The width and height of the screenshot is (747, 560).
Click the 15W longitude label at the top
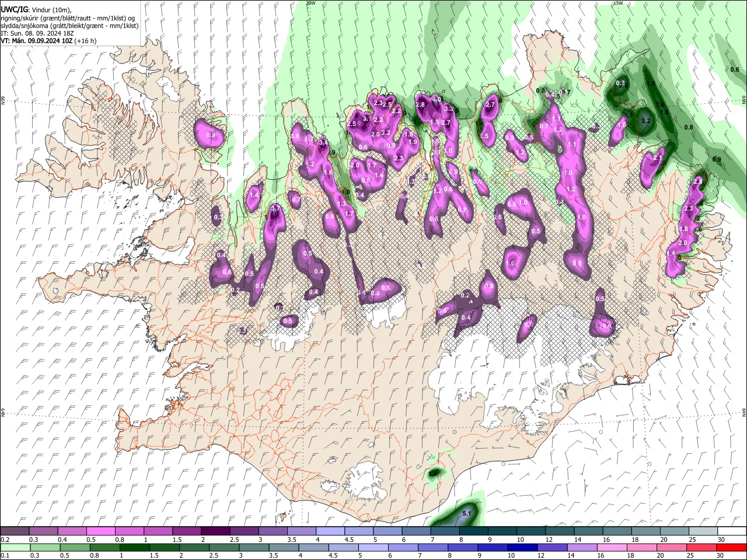618,3
